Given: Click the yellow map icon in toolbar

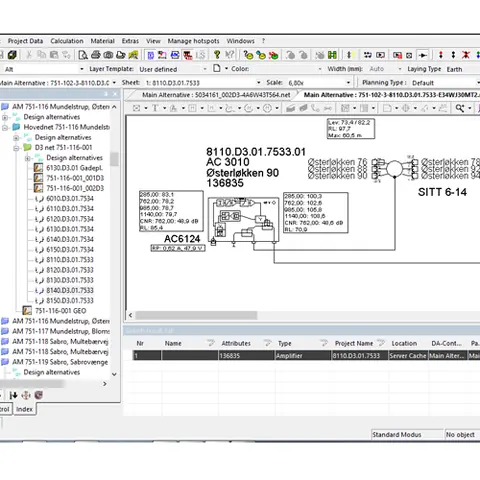Looking at the screenshot, I should point(133,55).
